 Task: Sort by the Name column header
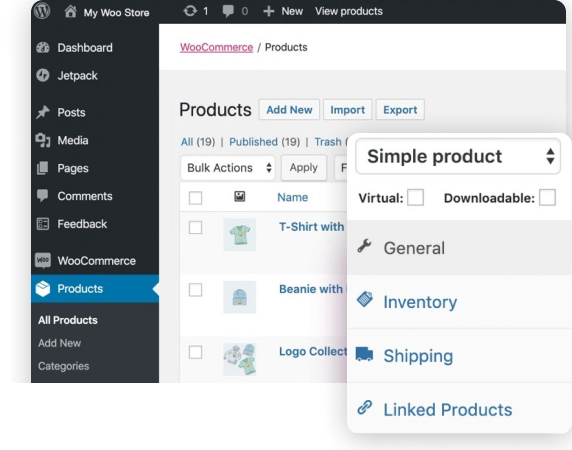(x=293, y=197)
